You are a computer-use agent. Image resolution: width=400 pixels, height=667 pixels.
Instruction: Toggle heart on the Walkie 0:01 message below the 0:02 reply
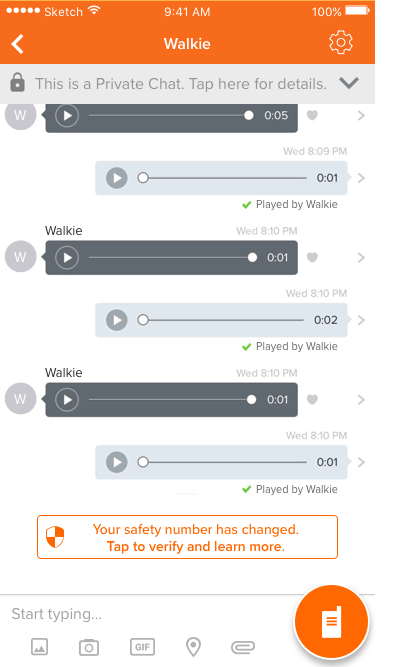point(312,399)
